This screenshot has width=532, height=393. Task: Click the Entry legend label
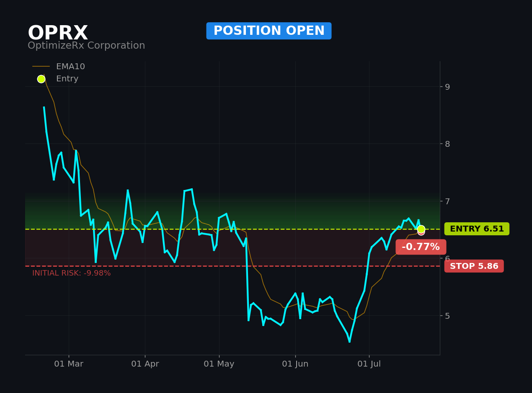[x=67, y=79]
